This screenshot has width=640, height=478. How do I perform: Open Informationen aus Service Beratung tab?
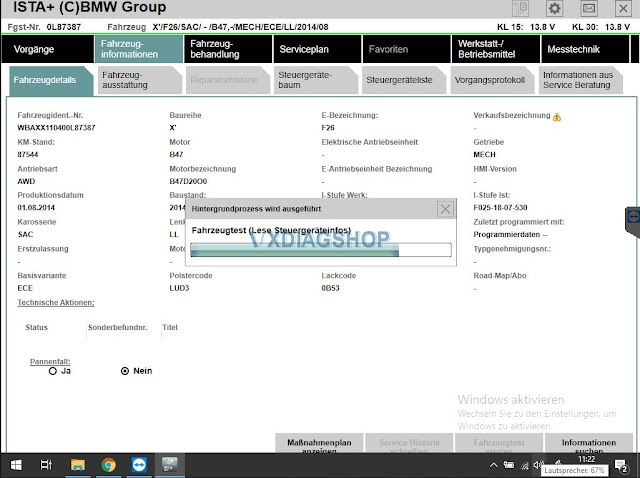click(x=581, y=80)
